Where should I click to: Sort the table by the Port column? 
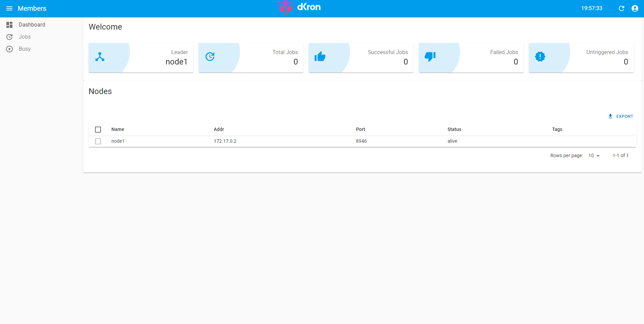click(360, 129)
